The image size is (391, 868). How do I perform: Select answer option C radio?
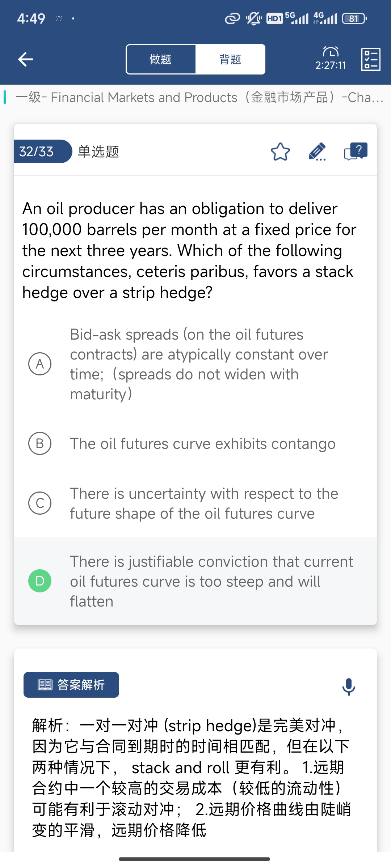(x=40, y=503)
